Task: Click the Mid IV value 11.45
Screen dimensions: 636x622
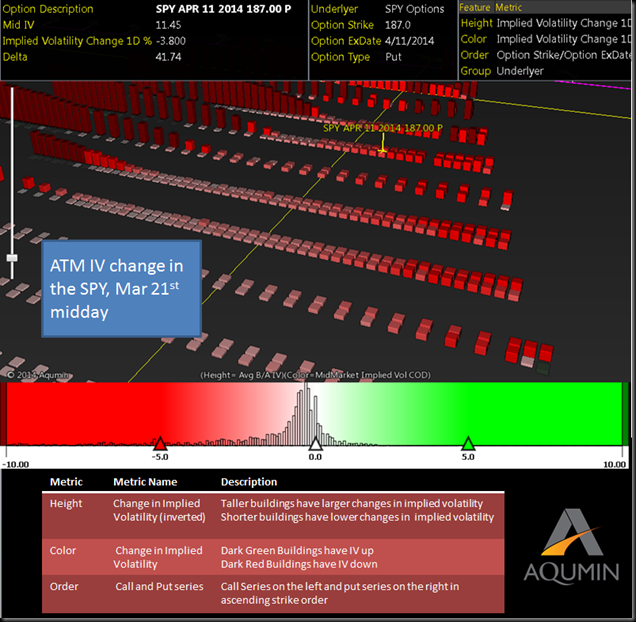Action: pyautogui.click(x=168, y=25)
